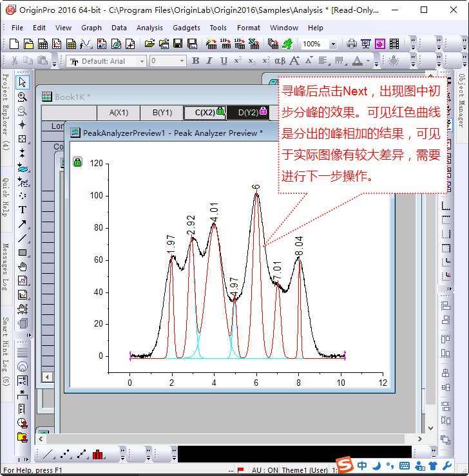Screen dimensions: 469x476
Task: Toggle Bold text formatting
Action: (196, 61)
